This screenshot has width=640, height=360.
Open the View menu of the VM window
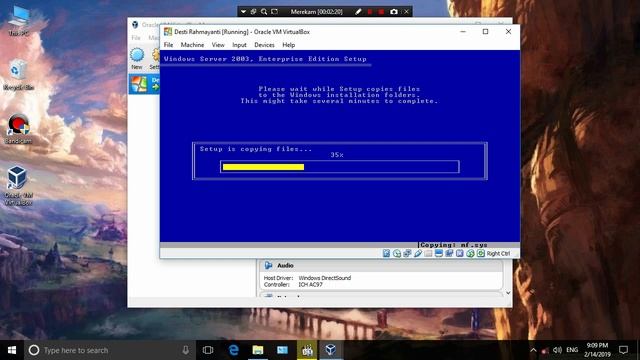pyautogui.click(x=218, y=45)
